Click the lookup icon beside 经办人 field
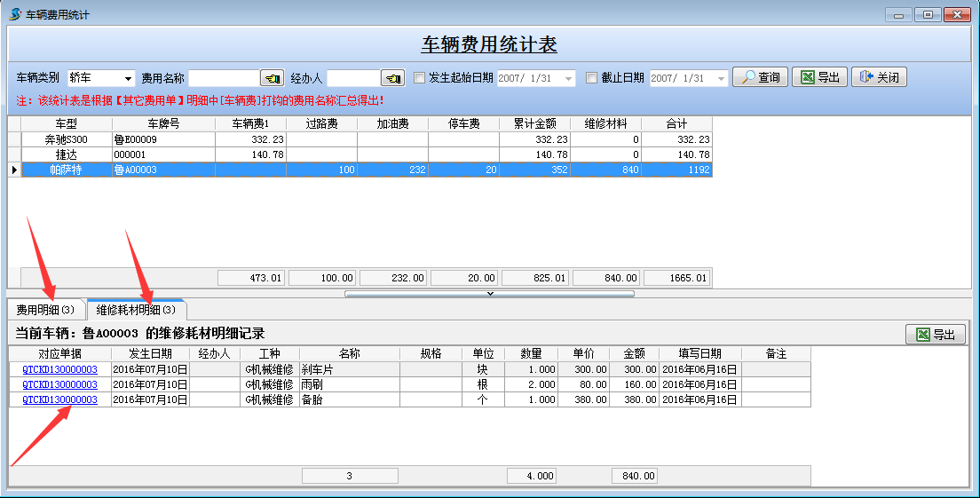Viewport: 980px width, 498px height. tap(392, 78)
